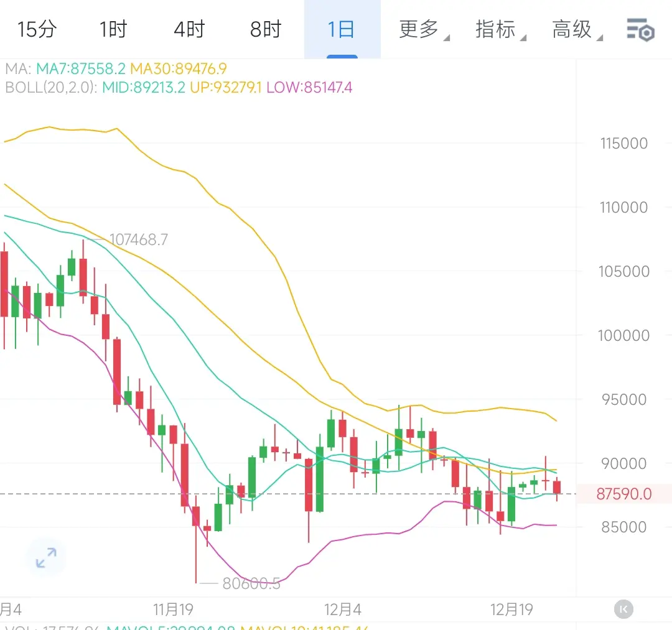Select the 1时 timeframe tab
The height and width of the screenshot is (630, 672).
tap(114, 29)
